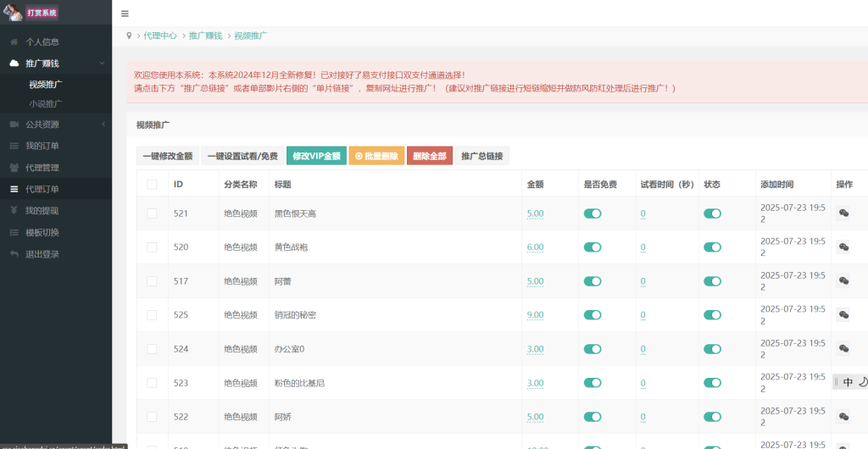
Task: Click the WeChat icon for row 521
Action: tap(843, 213)
